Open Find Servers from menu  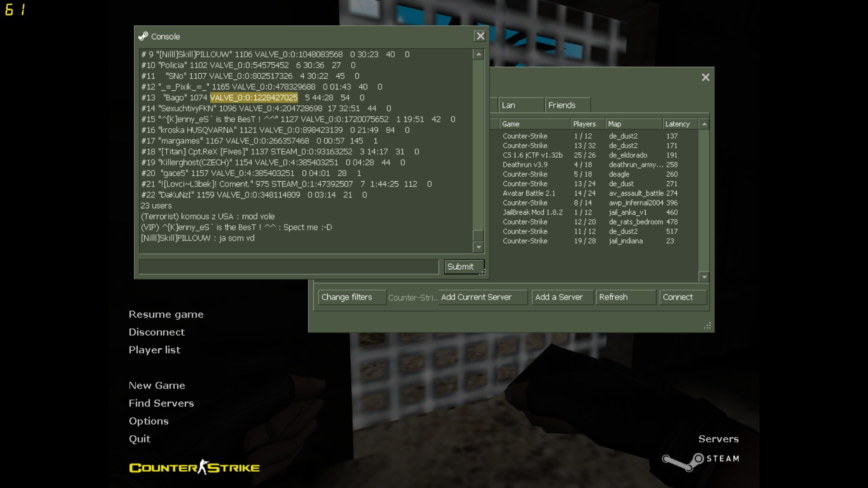coord(161,403)
